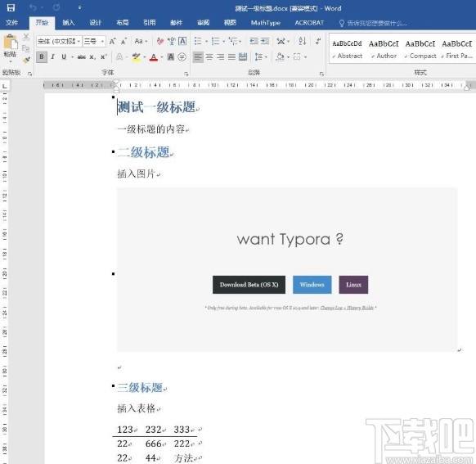Apply paragraph shading with the bucket icon
The image size is (476, 464).
point(280,56)
